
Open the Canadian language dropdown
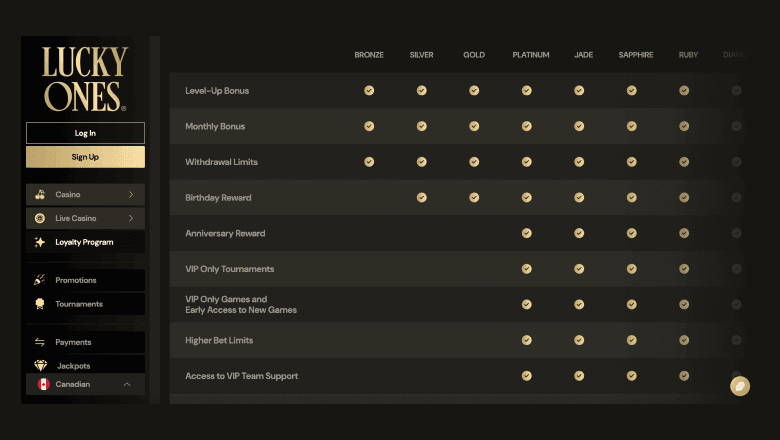[127, 384]
